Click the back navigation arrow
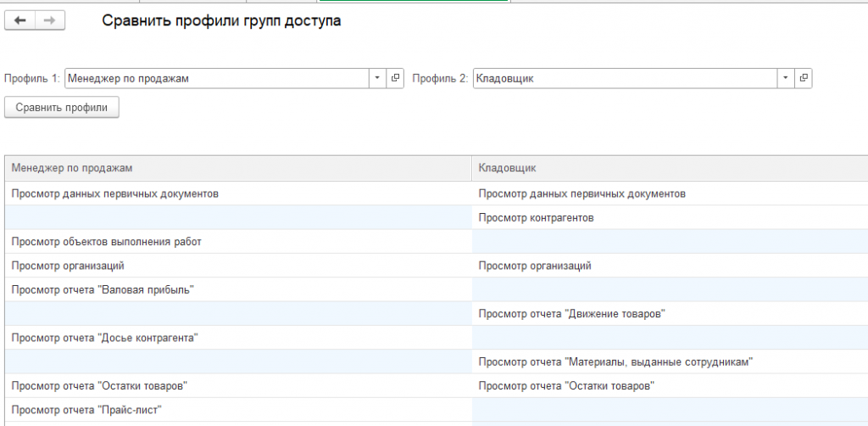Image resolution: width=868 pixels, height=426 pixels. [20, 21]
